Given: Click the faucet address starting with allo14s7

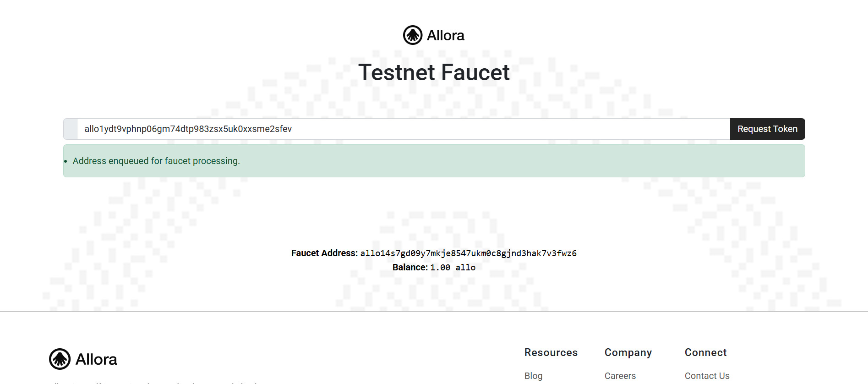Looking at the screenshot, I should tap(468, 253).
